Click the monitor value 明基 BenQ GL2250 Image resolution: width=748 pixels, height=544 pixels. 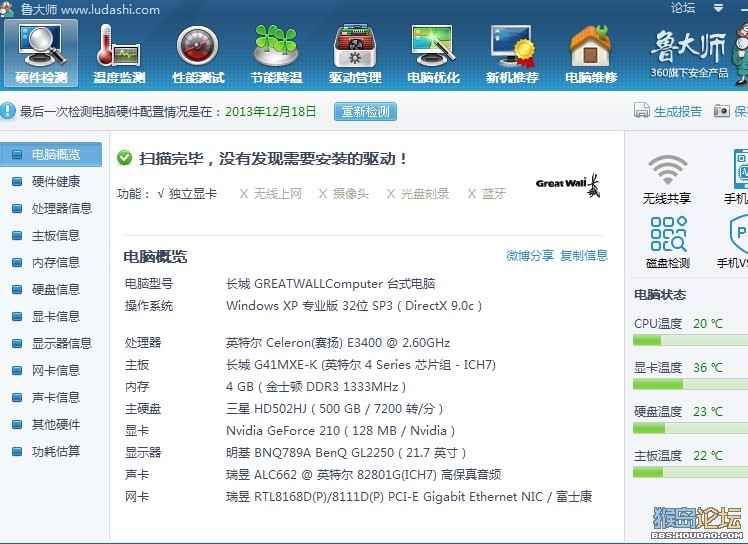[346, 452]
